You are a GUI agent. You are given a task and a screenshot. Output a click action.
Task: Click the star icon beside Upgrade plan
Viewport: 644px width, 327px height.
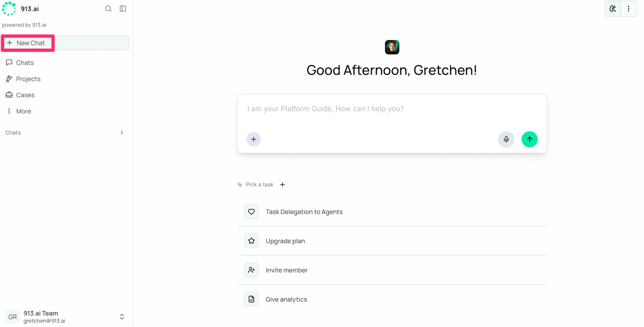251,241
